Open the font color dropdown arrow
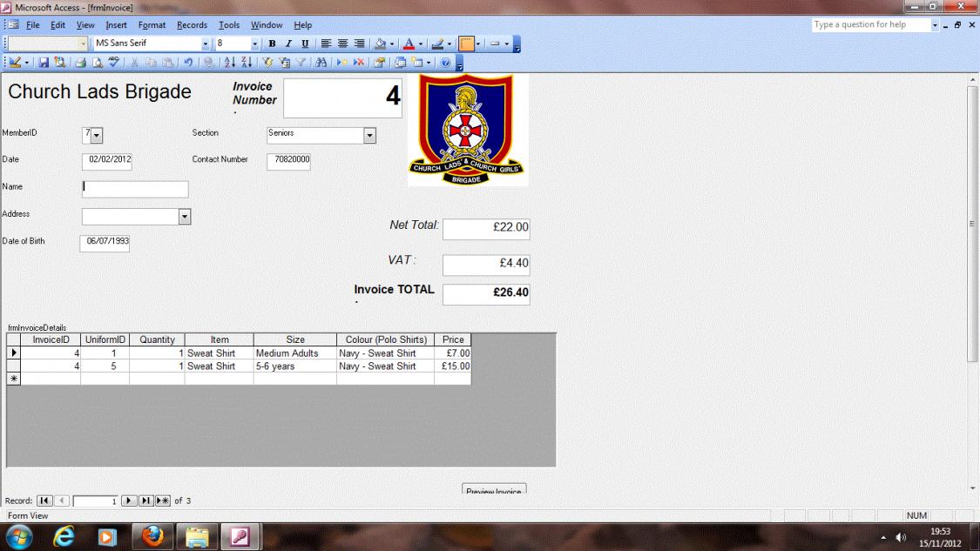This screenshot has height=551, width=980. click(x=421, y=44)
